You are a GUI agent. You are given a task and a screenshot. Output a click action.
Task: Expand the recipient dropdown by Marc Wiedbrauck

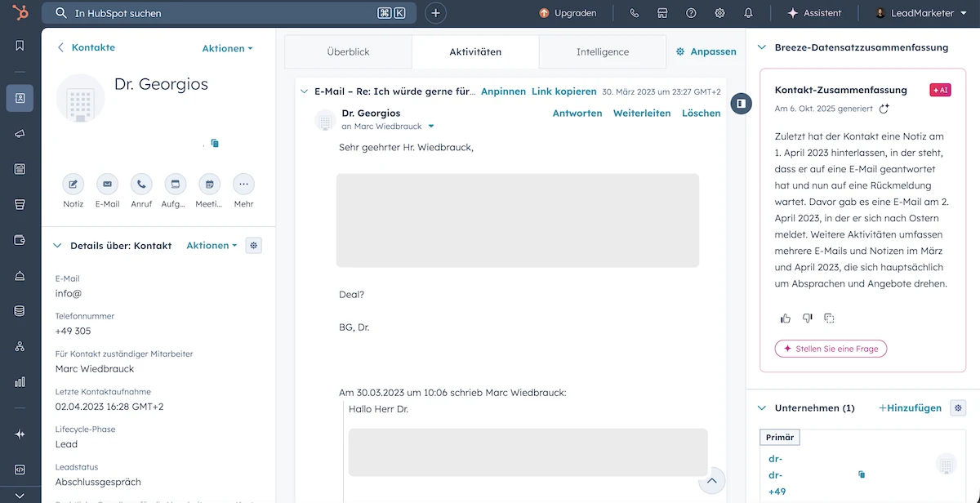pyautogui.click(x=431, y=127)
